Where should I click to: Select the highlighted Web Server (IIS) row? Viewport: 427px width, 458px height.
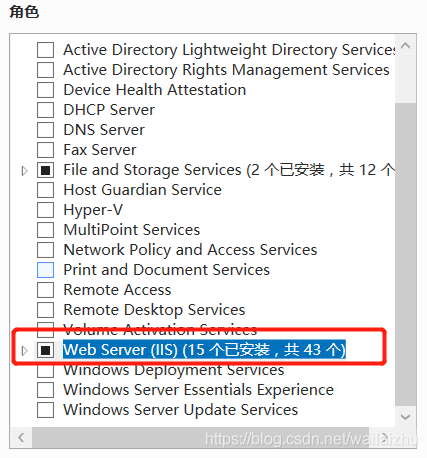[204, 350]
